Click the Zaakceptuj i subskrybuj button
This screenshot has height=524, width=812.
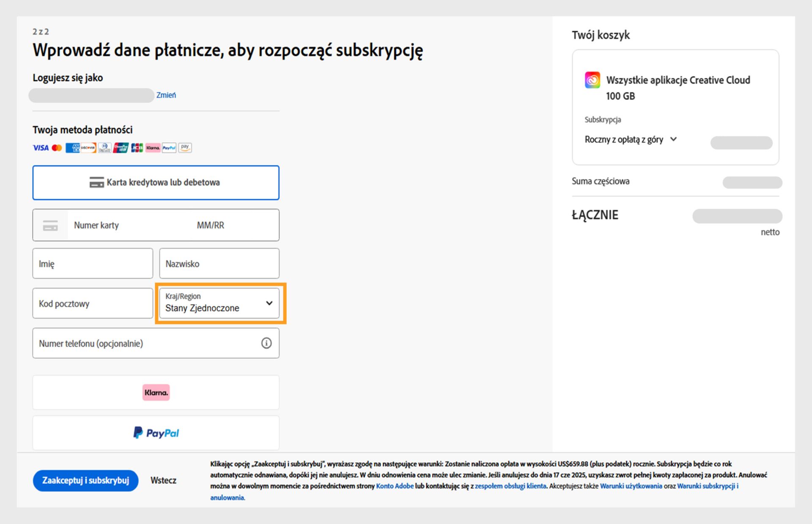tap(85, 480)
